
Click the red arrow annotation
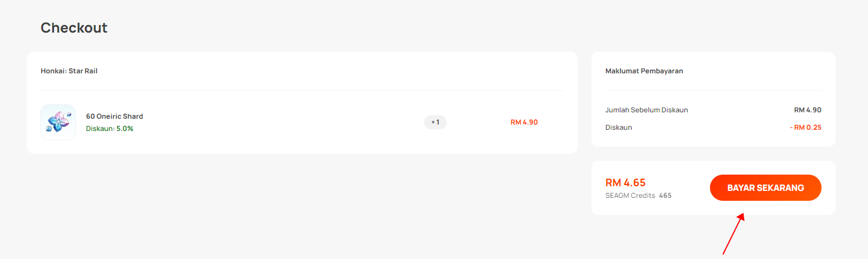(x=733, y=234)
